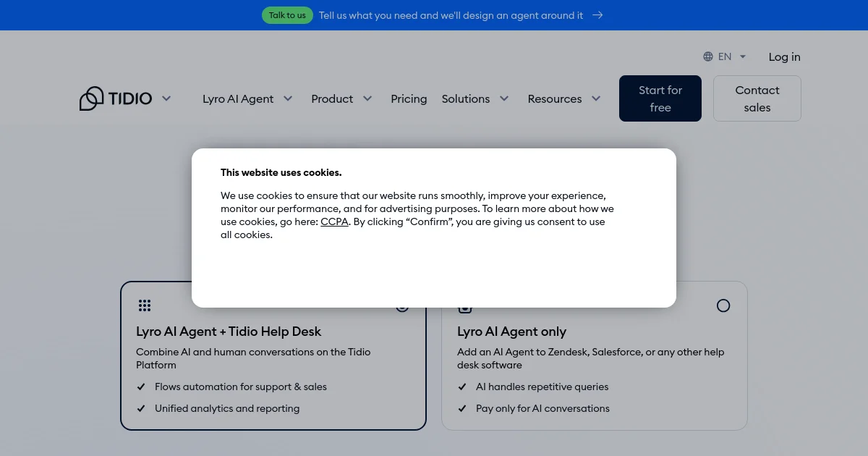Open the banner text about designing an agent
868x456 pixels.
click(x=451, y=15)
